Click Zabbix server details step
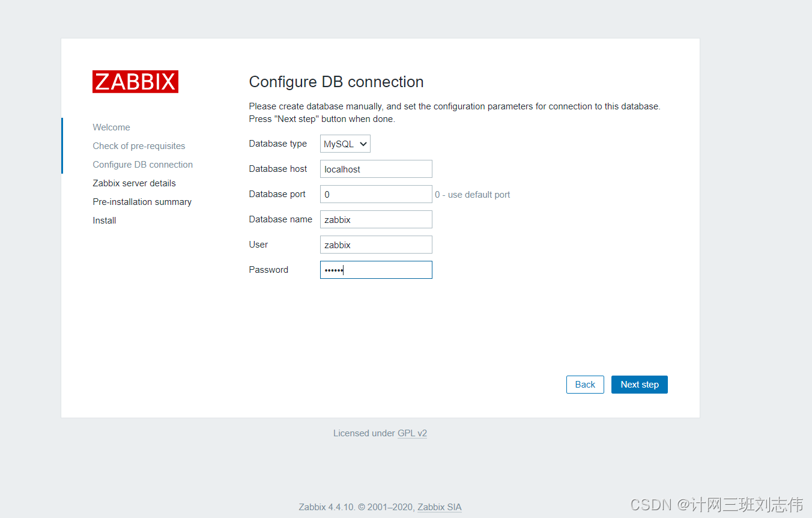The width and height of the screenshot is (812, 518). (x=134, y=183)
